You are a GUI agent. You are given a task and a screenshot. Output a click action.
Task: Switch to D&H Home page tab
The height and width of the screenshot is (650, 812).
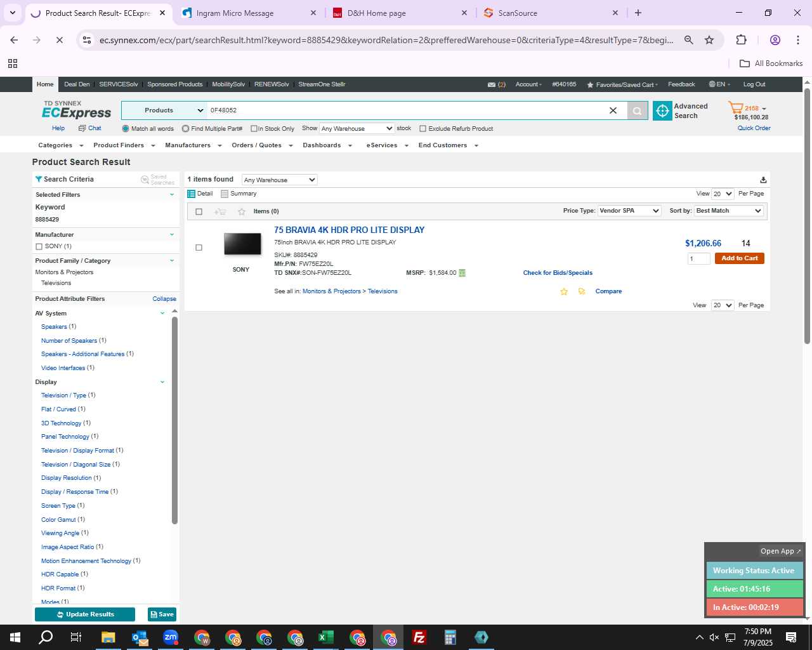[x=399, y=13]
